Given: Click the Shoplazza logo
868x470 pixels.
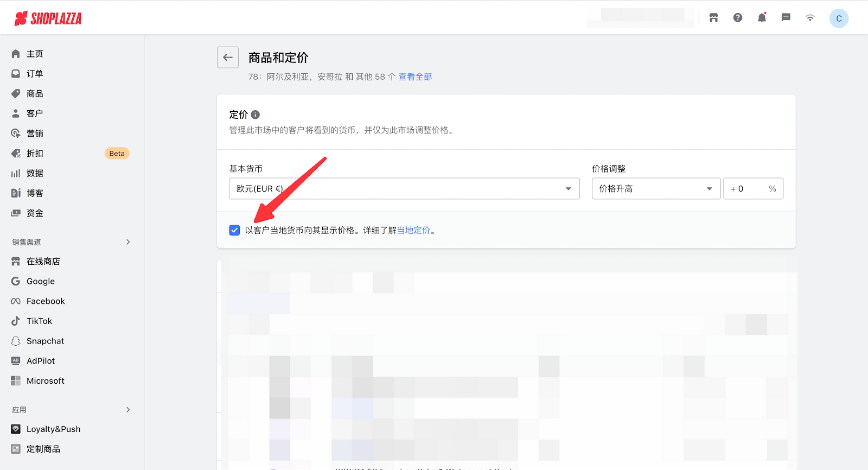Looking at the screenshot, I should pos(48,18).
